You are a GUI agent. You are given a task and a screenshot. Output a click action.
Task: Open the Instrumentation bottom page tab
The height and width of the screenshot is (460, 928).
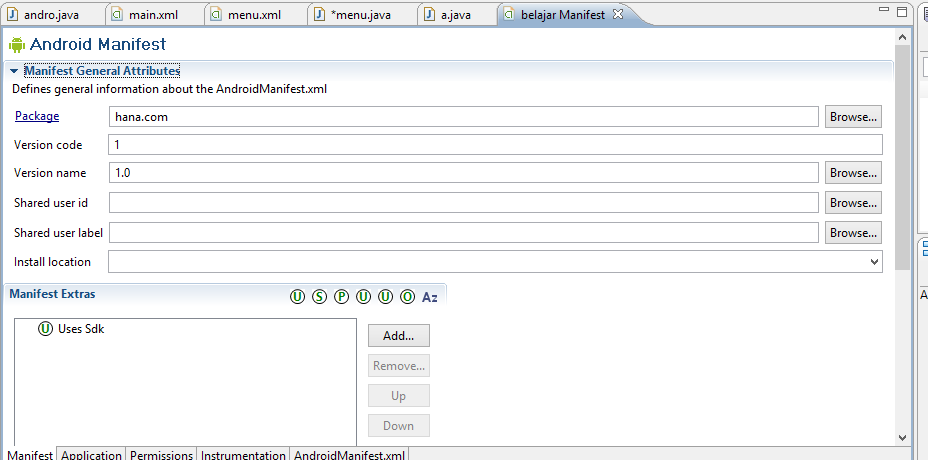click(x=243, y=455)
